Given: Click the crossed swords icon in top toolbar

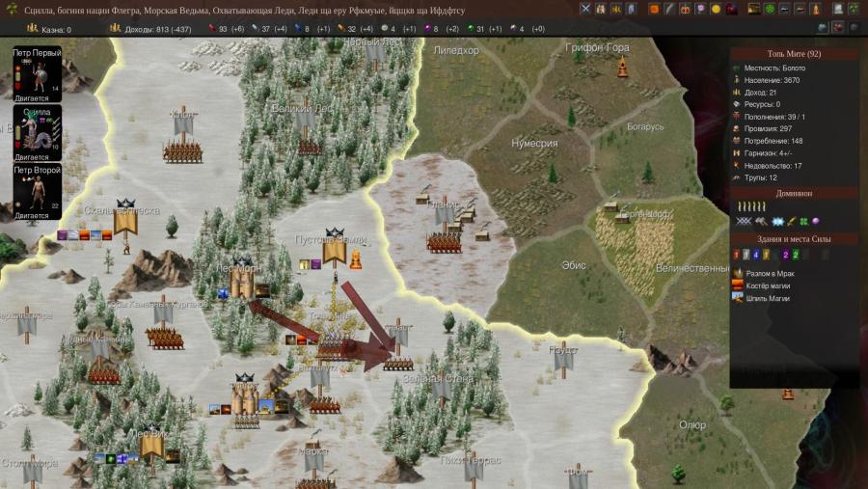Looking at the screenshot, I should [x=585, y=9].
